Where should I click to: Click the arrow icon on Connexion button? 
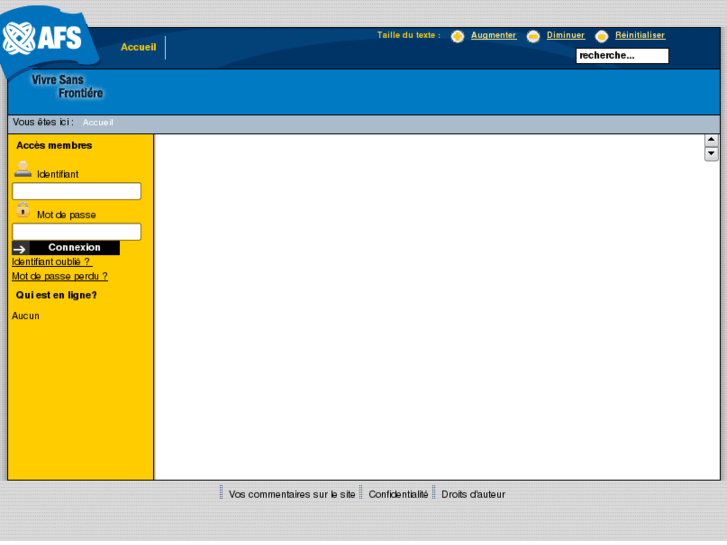point(20,248)
